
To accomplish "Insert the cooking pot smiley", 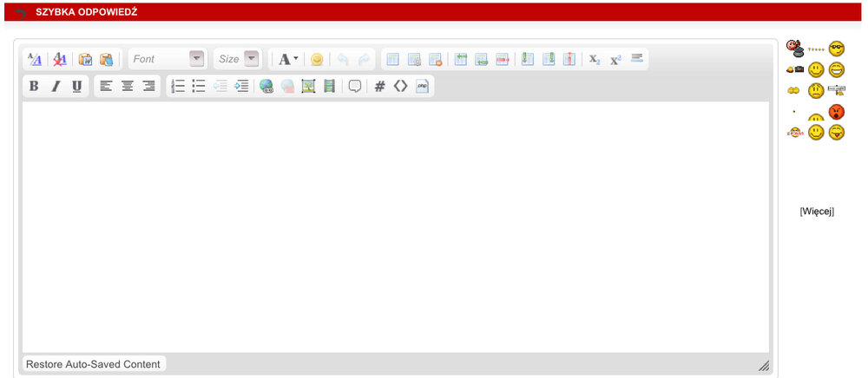I will [795, 49].
